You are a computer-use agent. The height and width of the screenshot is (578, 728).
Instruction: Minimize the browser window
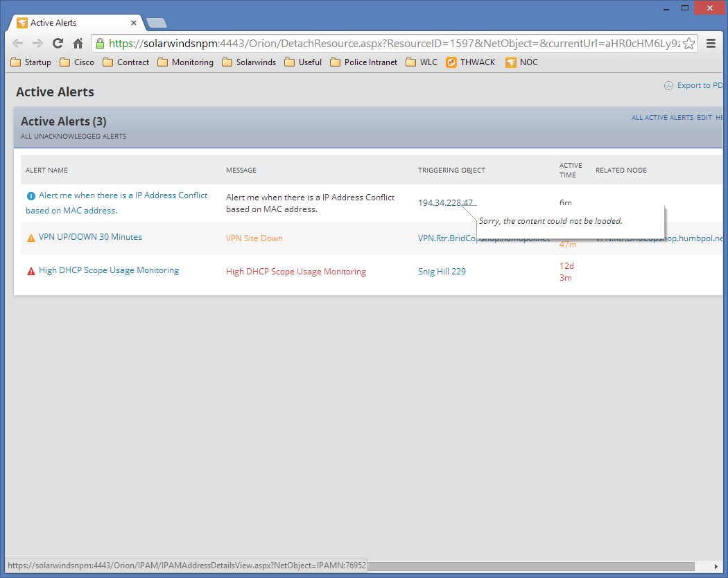(x=666, y=8)
